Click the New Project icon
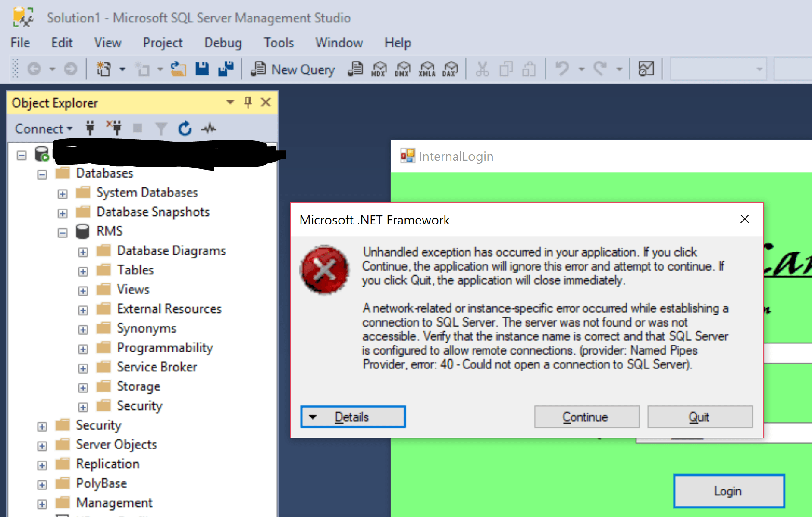The width and height of the screenshot is (812, 517). click(x=103, y=69)
